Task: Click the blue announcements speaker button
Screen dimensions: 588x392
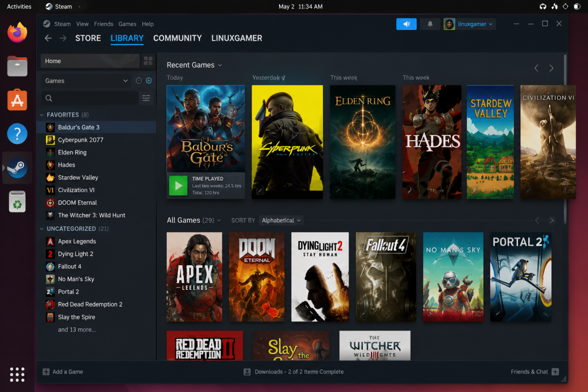Action: coord(406,24)
